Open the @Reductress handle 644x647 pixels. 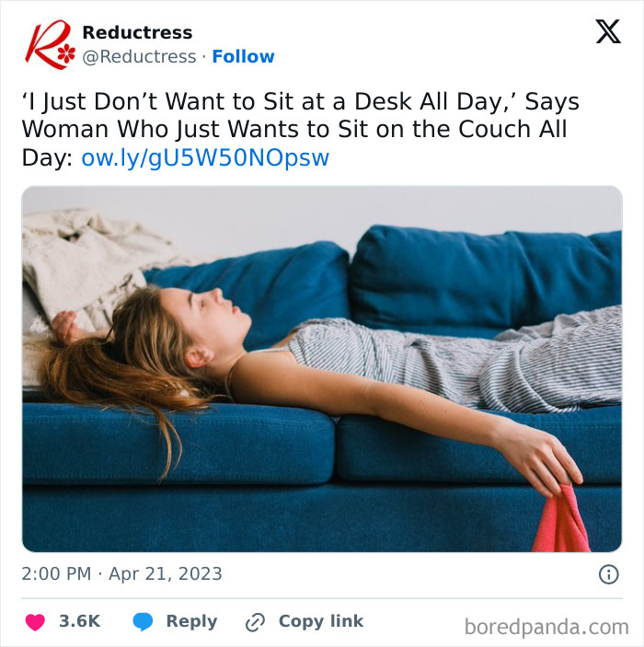point(139,56)
